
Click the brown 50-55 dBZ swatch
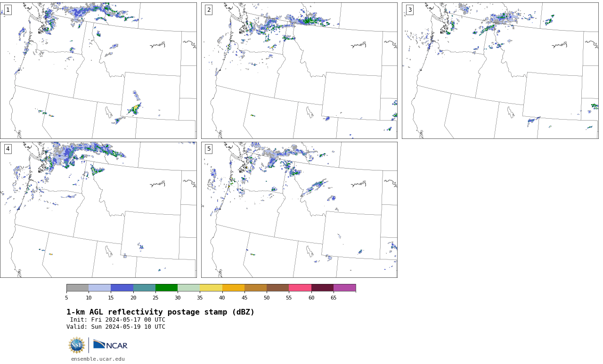click(277, 288)
